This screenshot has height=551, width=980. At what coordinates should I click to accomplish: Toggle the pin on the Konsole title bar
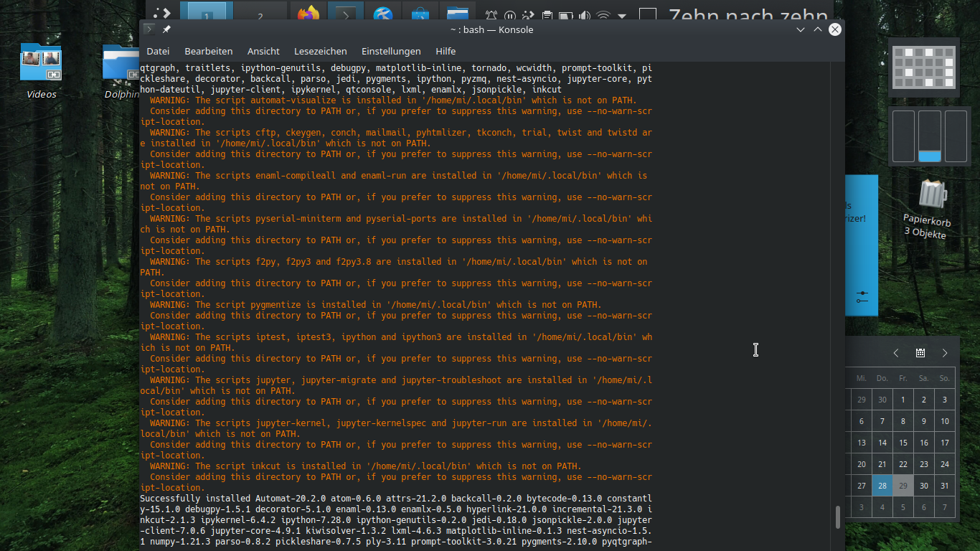point(166,29)
